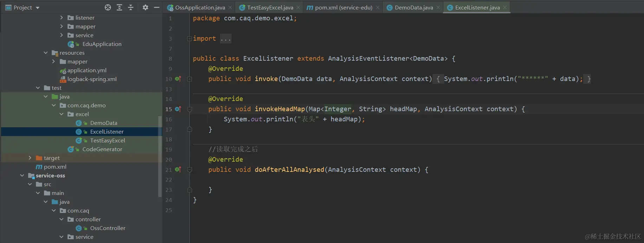644x243 pixels.
Task: Select the ExcelListener.java tab
Action: [x=477, y=7]
